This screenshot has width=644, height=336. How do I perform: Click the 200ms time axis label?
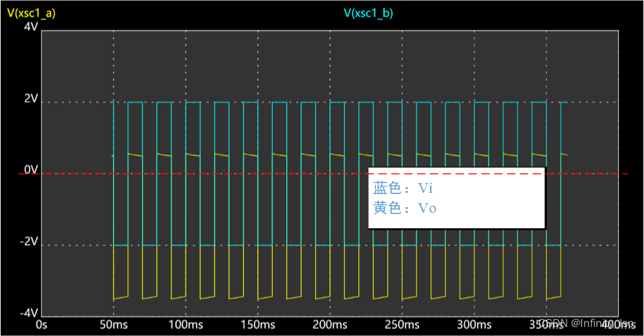point(330,325)
